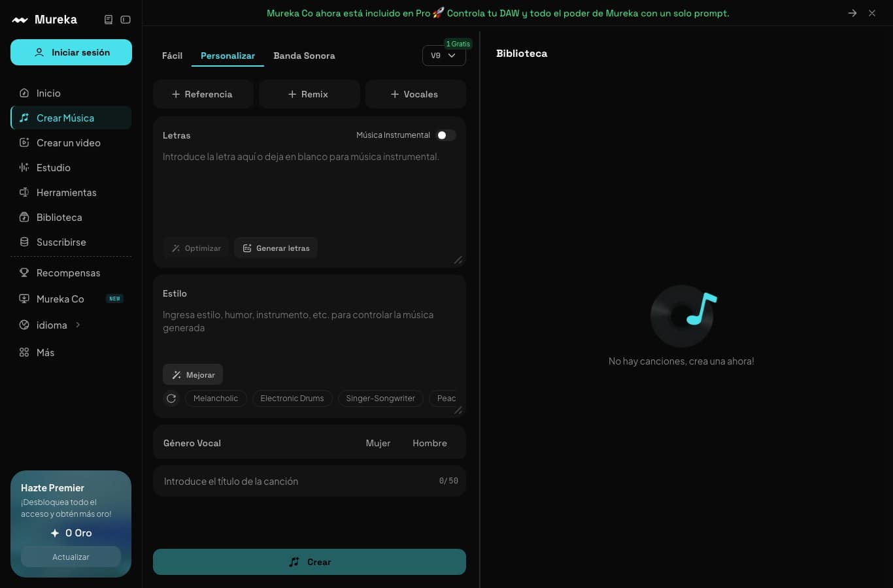Click Generar letras
893x588 pixels.
point(276,248)
